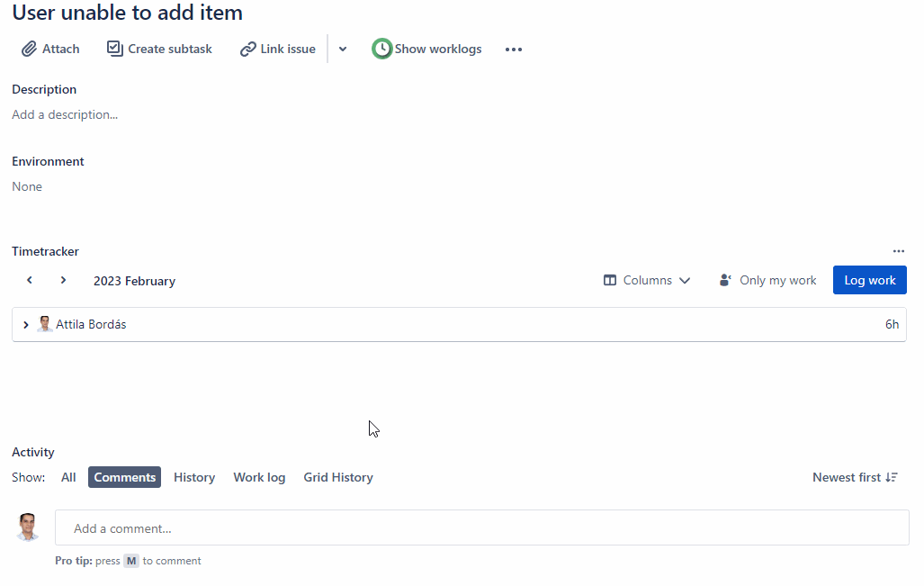Click the Create subtask icon

click(114, 49)
